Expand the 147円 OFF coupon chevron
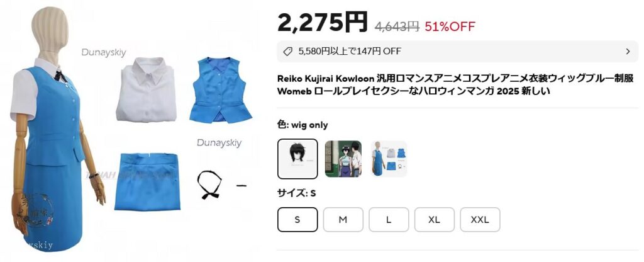 click(x=628, y=52)
